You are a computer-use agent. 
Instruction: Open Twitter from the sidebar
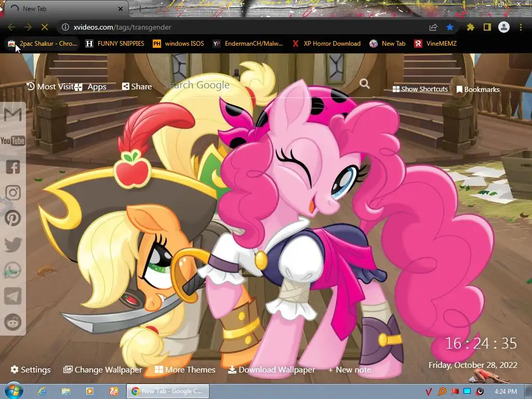pos(13,245)
